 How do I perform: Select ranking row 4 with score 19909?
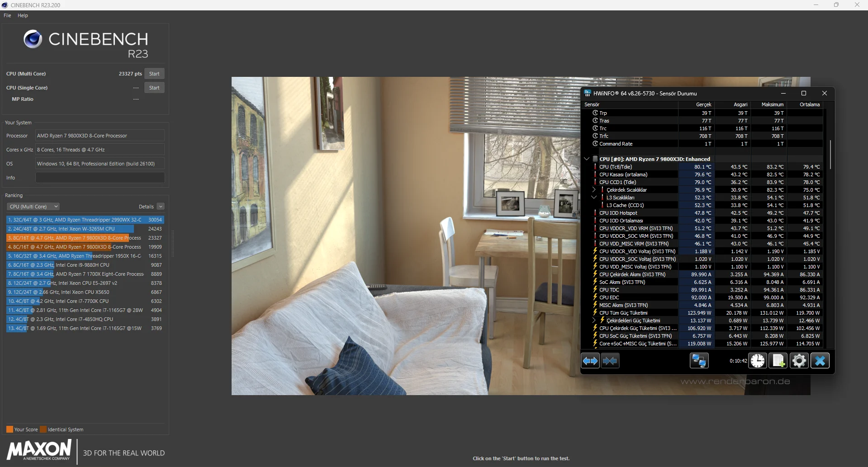pyautogui.click(x=85, y=247)
